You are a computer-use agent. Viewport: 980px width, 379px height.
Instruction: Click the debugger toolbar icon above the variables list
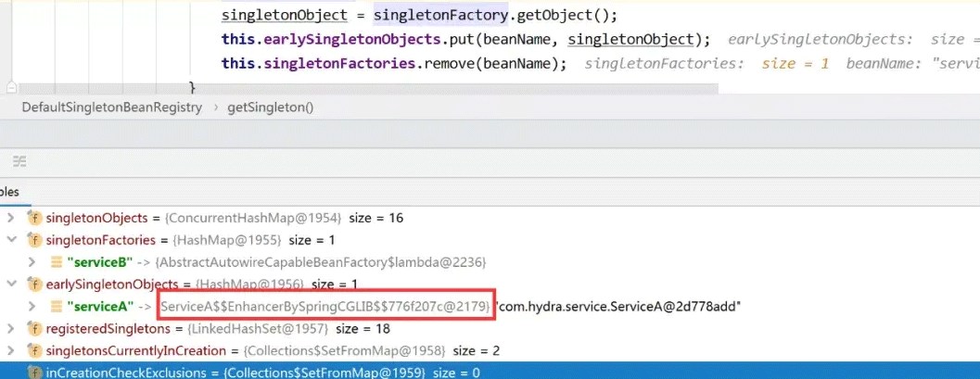(18, 161)
